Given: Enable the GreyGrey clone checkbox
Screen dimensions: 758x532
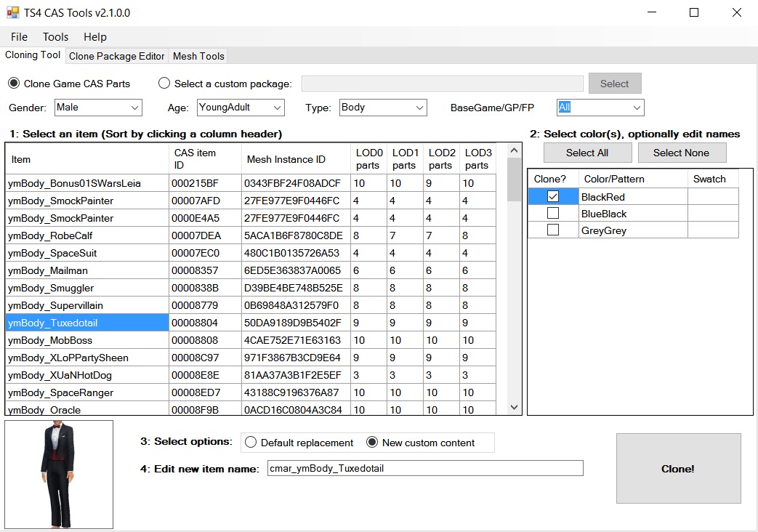Looking at the screenshot, I should click(553, 230).
